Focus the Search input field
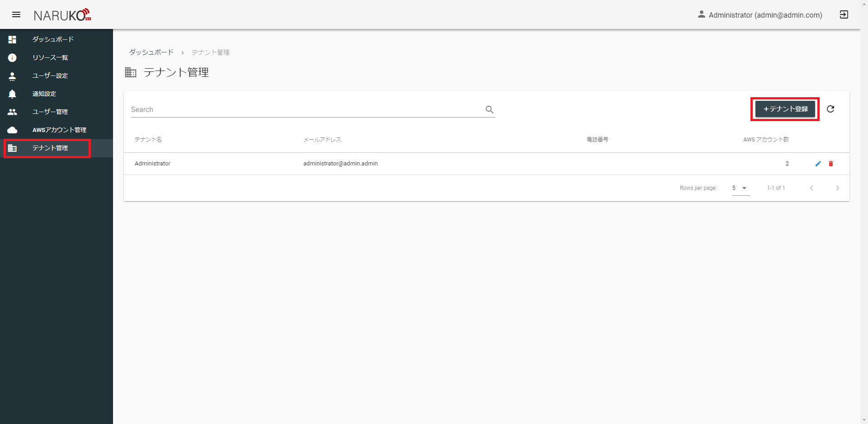 click(x=313, y=109)
